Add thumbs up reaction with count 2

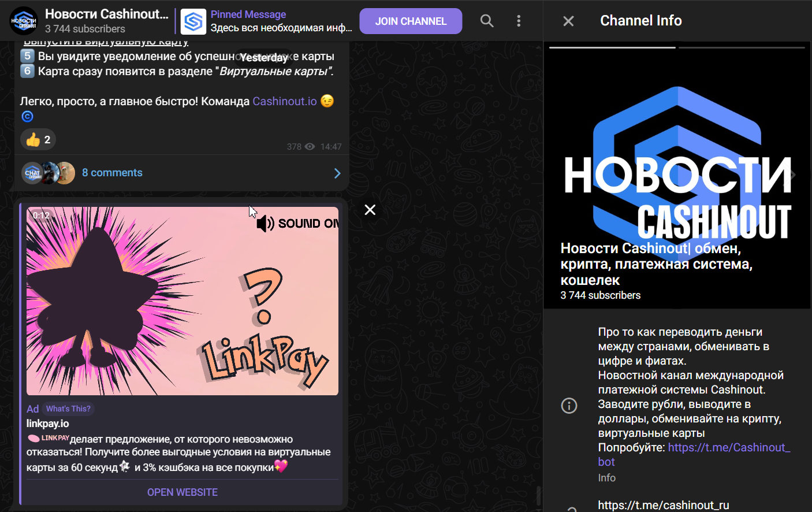[x=39, y=139]
